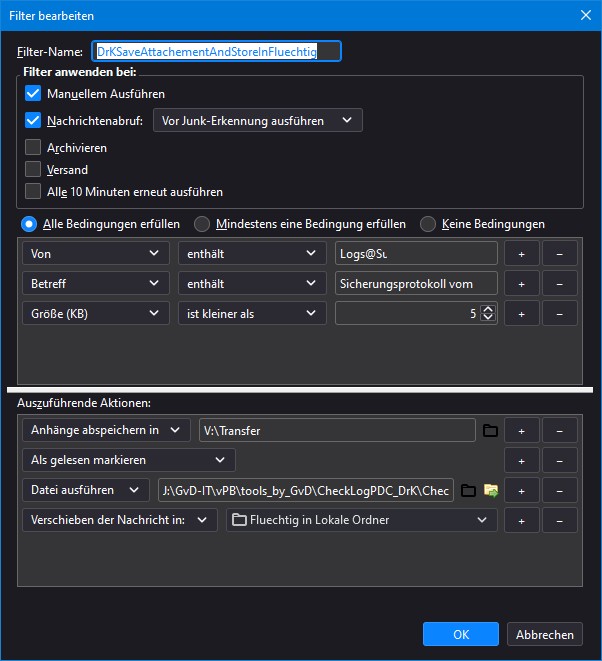Screen dimensions: 602x661
Task: Remove the Als gelesen markieren action
Action: [559, 460]
